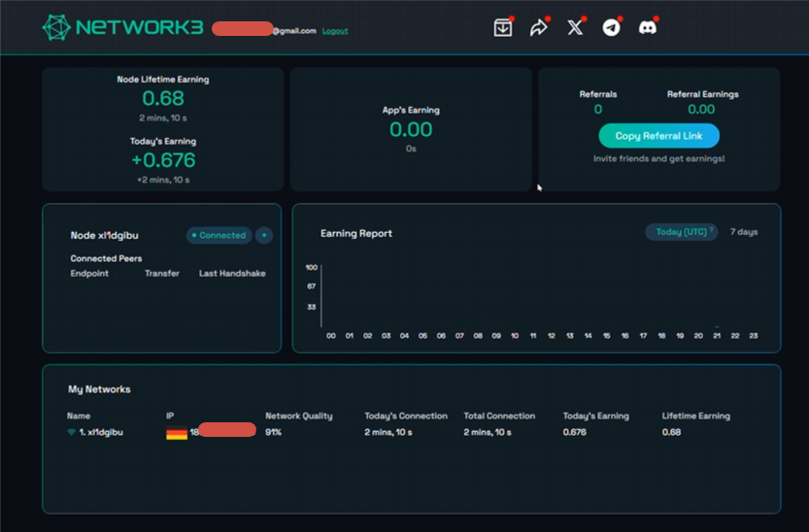Click the Earning Report heading
Image resolution: width=809 pixels, height=532 pixels.
pos(356,234)
